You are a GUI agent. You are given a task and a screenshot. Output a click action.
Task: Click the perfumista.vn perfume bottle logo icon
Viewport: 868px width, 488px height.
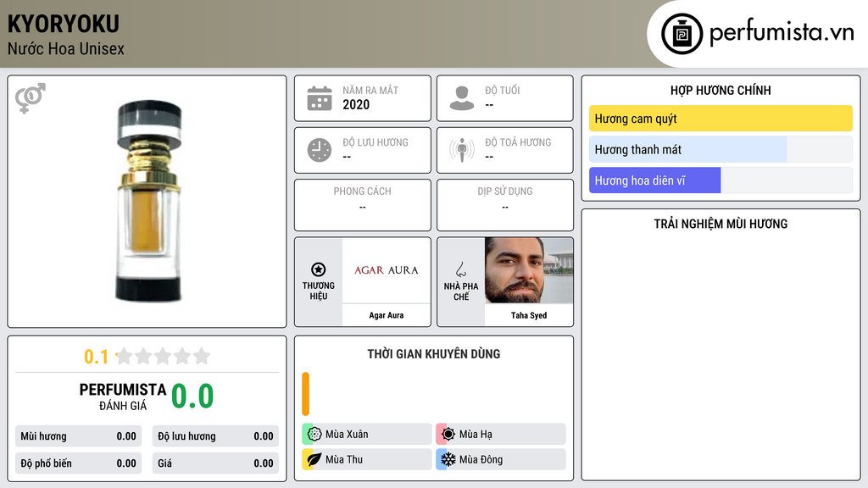682,34
